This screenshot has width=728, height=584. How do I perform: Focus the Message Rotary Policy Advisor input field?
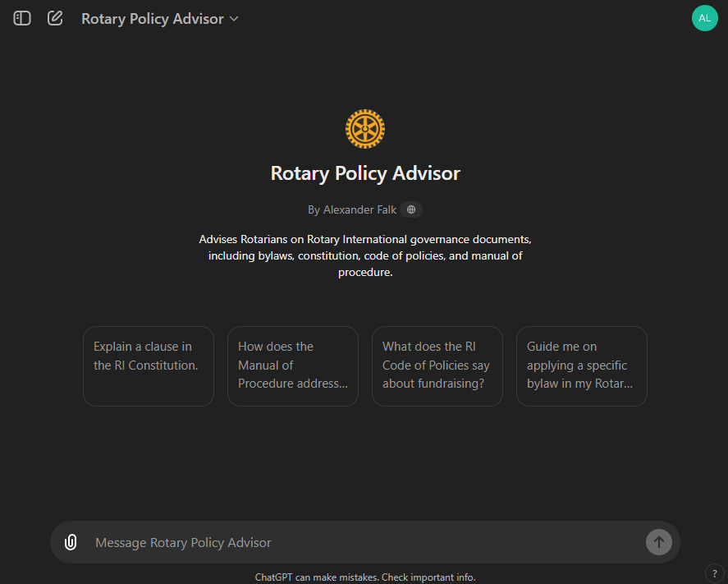364,542
